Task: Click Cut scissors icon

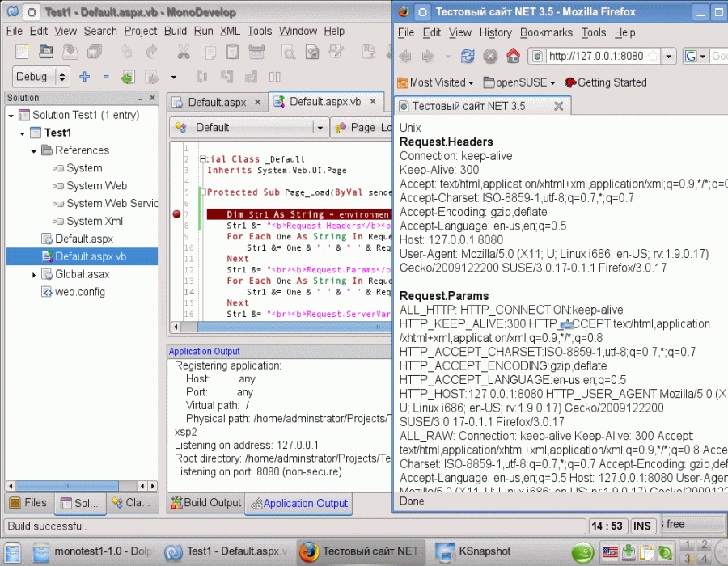Action: point(184,52)
